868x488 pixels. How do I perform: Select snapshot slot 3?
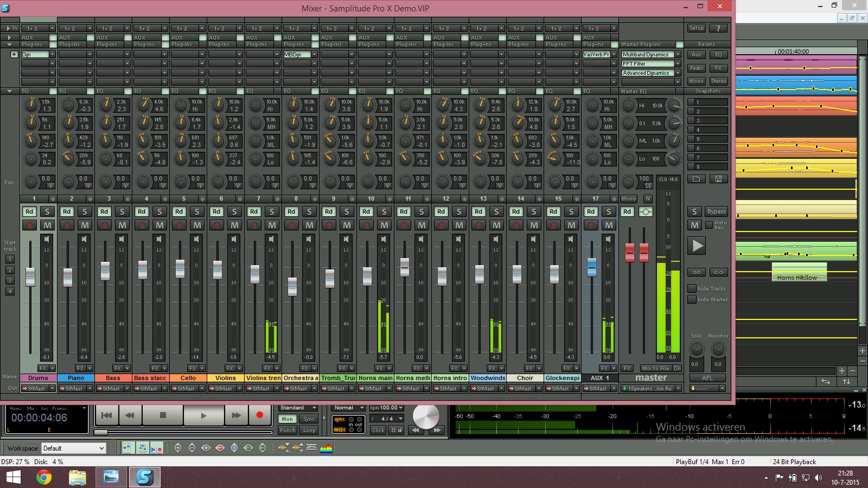coord(707,120)
